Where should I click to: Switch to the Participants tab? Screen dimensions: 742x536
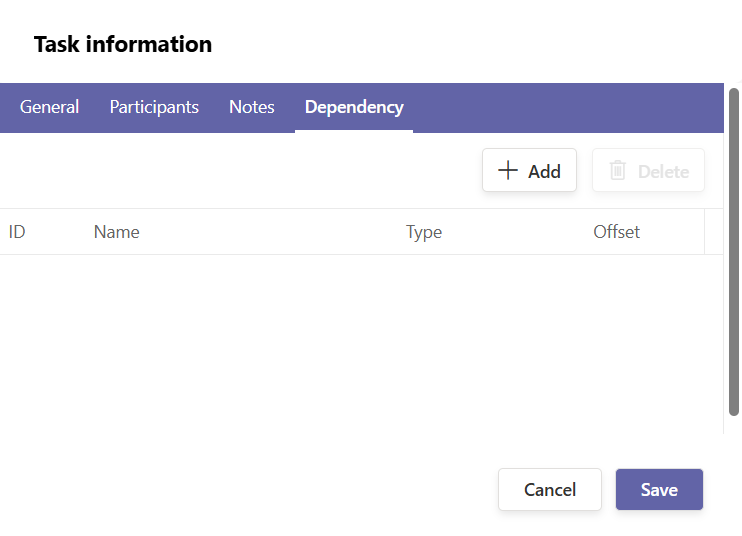pyautogui.click(x=154, y=107)
